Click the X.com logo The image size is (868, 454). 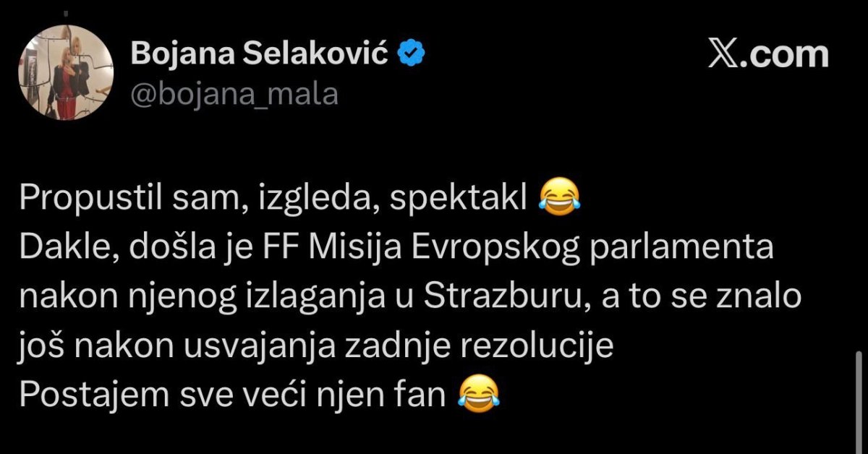767,55
